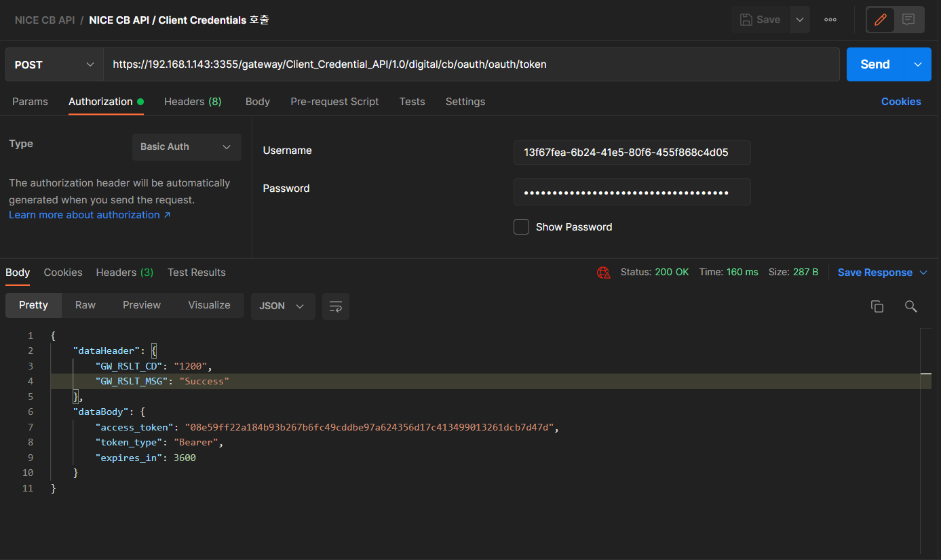Switch to the Headers (8) request tab

point(193,102)
